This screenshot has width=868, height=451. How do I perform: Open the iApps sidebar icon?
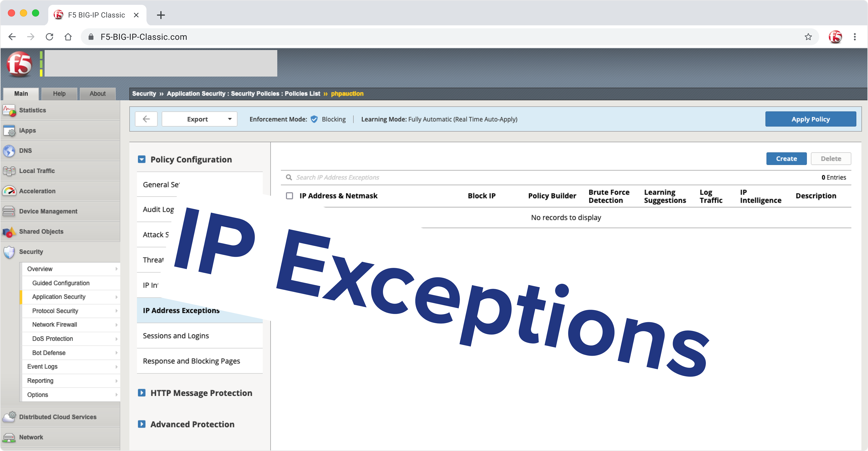[x=9, y=130]
